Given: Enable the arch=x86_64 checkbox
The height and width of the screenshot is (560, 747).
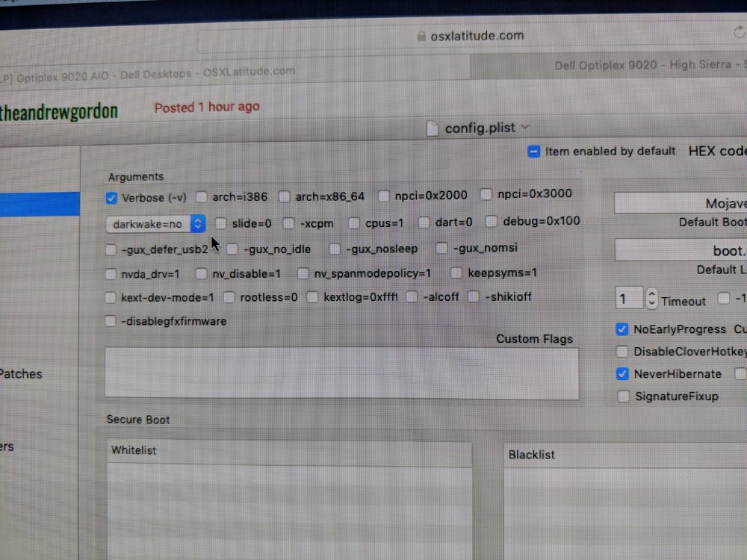Looking at the screenshot, I should click(284, 196).
